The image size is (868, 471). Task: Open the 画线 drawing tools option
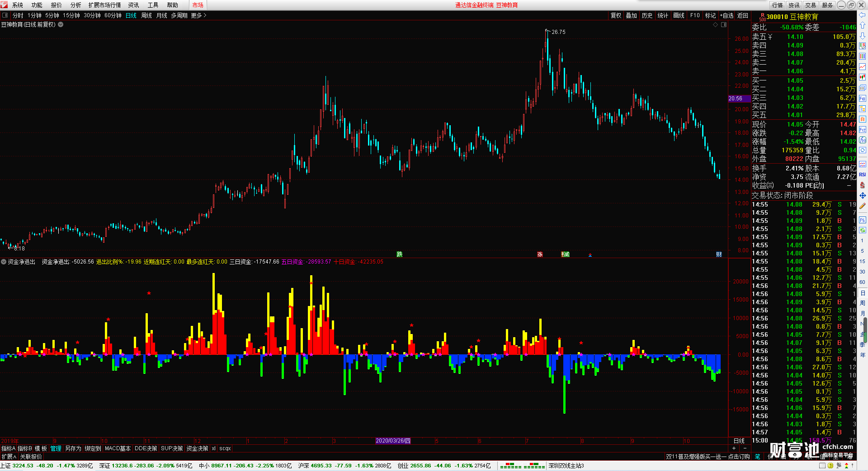(x=679, y=15)
